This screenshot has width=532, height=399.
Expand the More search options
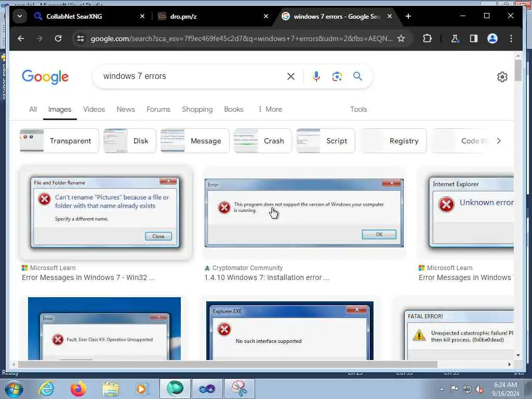pyautogui.click(x=270, y=109)
